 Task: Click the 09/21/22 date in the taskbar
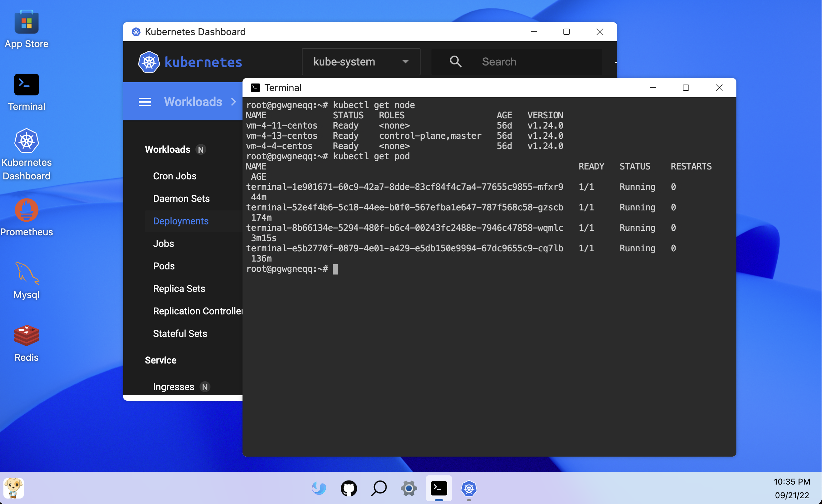click(x=792, y=495)
